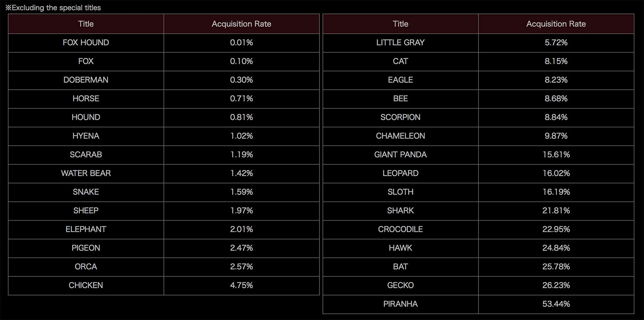Select the 0.01% acquisition rate cell

pyautogui.click(x=241, y=43)
